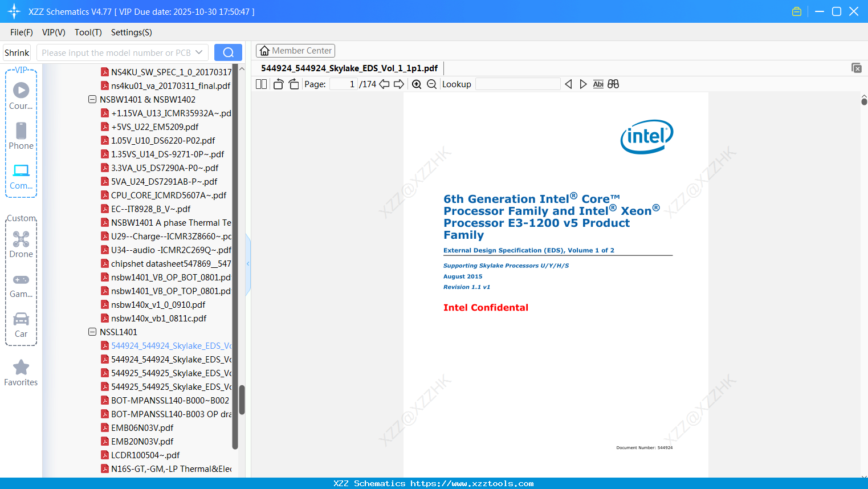Viewport: 868px width, 489px height.
Task: Collapse the NSBW1401 & NSBW1402 folder
Action: (92, 99)
